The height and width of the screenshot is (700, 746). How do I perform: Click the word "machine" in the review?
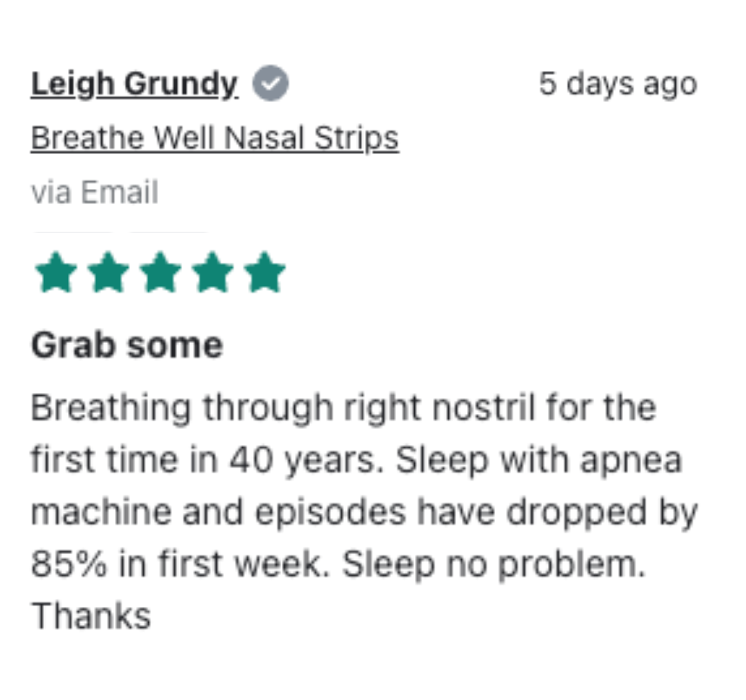point(100,512)
